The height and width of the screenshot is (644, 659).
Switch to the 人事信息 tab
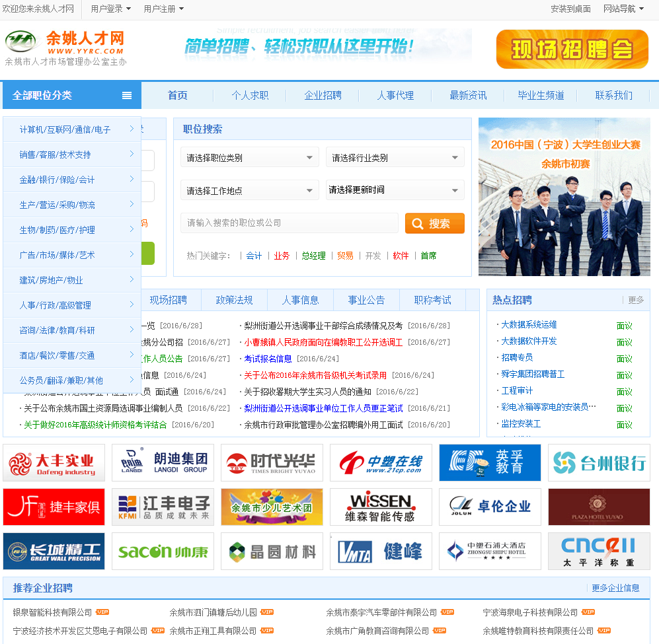click(x=300, y=300)
